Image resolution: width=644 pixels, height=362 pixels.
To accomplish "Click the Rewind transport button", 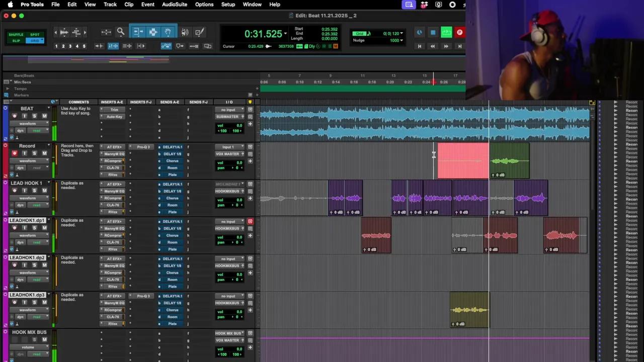I will click(x=432, y=46).
